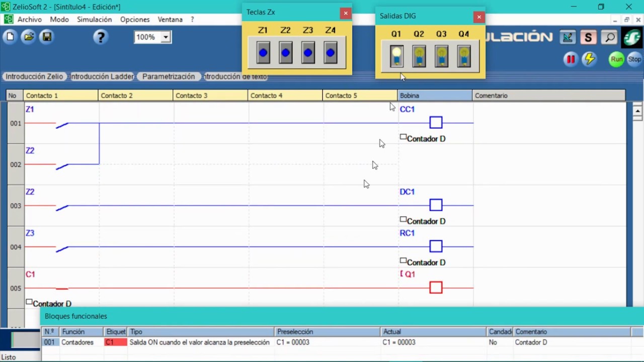Image resolution: width=644 pixels, height=362 pixels.
Task: Click the Q2 output lamp in Salidas DIG
Action: pyautogui.click(x=419, y=55)
